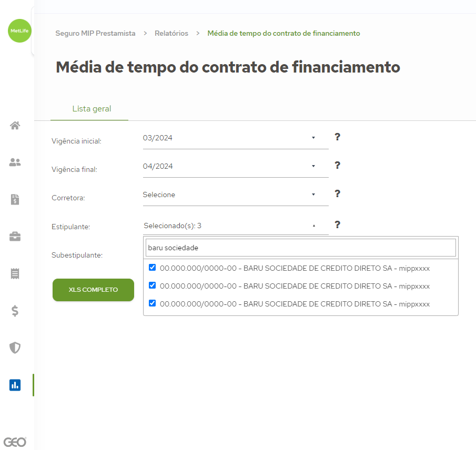Click the Estipulante: label
This screenshot has width=476, height=450.
tap(70, 227)
